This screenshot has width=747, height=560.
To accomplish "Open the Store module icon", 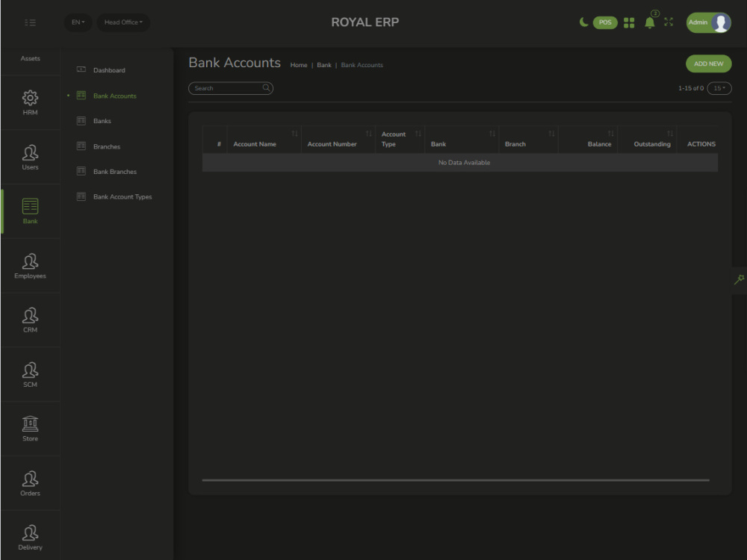I will tap(30, 424).
